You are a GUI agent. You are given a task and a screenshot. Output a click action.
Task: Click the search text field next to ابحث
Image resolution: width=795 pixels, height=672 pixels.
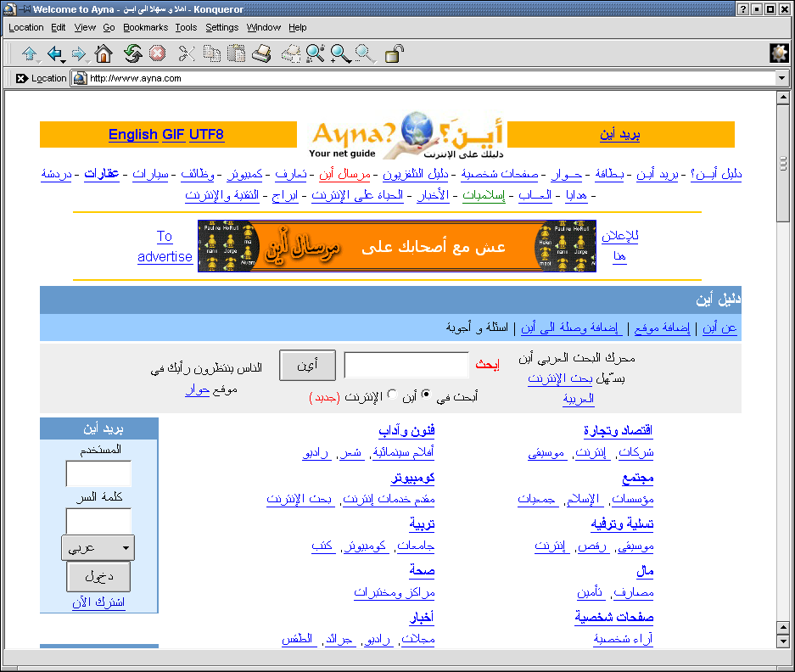pyautogui.click(x=406, y=365)
